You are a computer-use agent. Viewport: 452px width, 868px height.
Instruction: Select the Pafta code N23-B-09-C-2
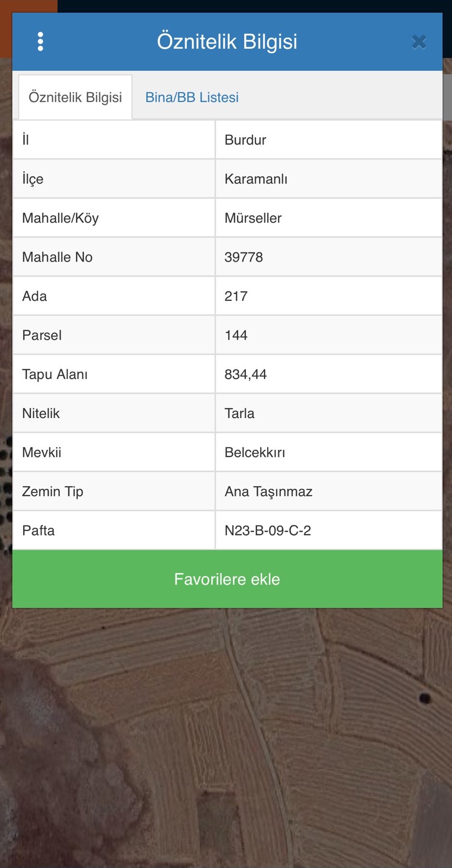pyautogui.click(x=268, y=531)
